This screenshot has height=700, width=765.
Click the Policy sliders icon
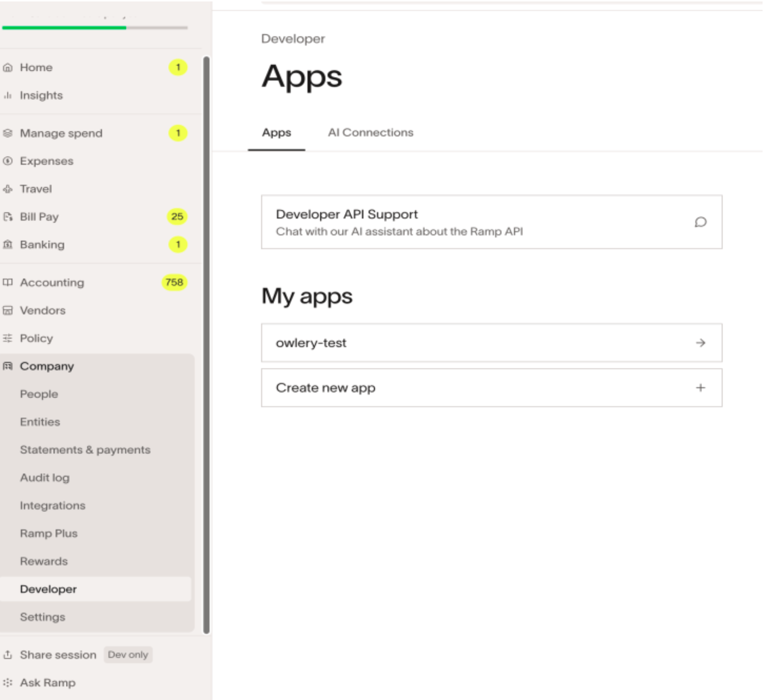pos(7,338)
